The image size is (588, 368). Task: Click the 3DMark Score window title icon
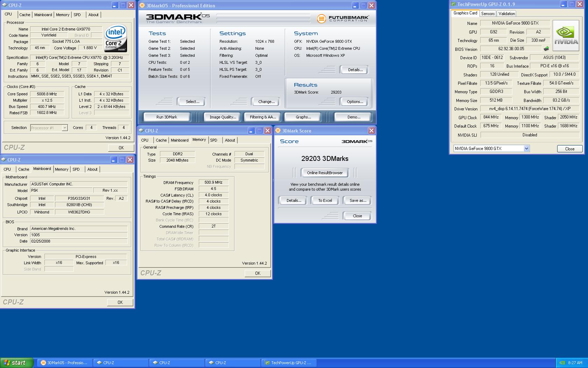[278, 130]
